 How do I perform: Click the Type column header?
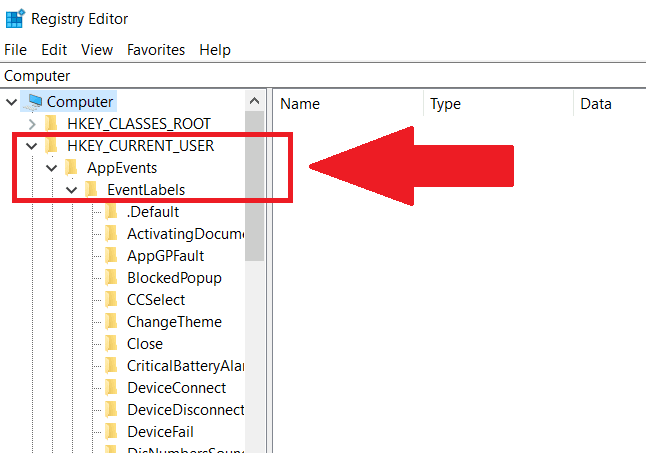pyautogui.click(x=445, y=104)
